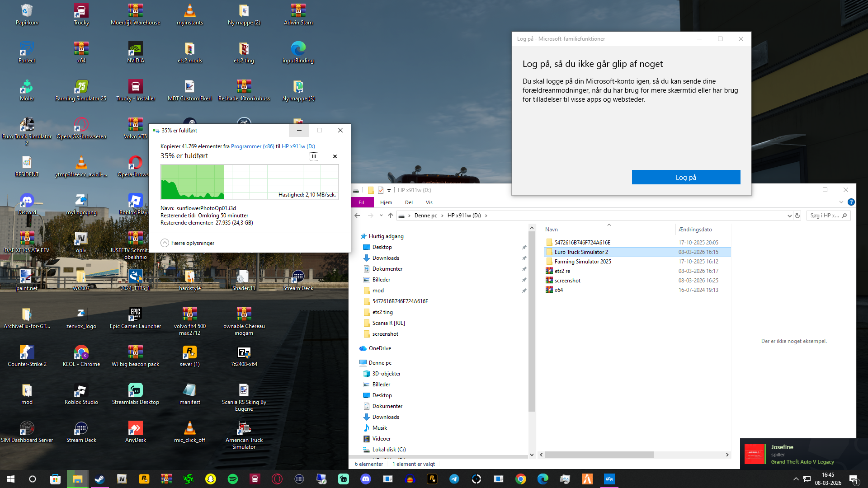Click the search box in Explorer
This screenshot has width=868, height=488.
point(825,216)
